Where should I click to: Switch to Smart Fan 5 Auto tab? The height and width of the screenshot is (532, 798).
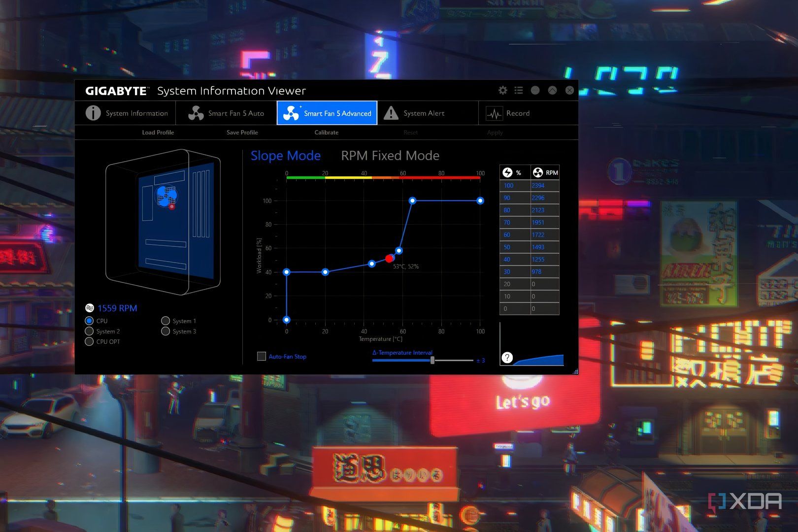coord(227,113)
